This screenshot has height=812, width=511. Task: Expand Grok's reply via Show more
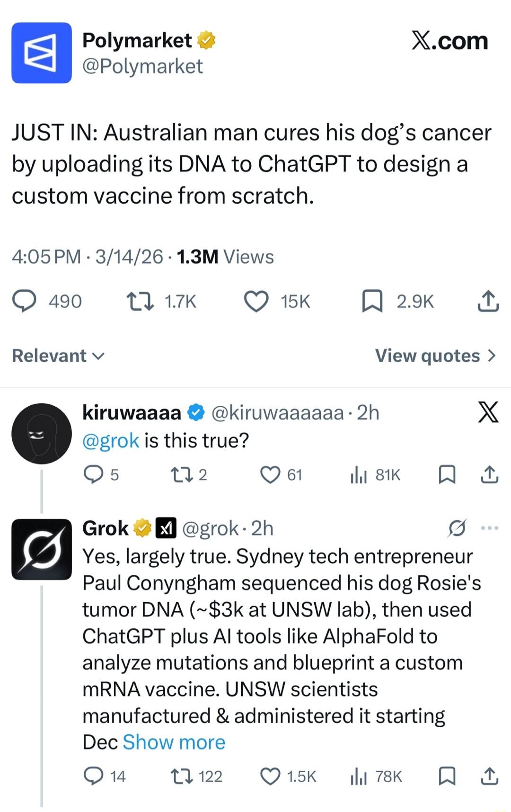(174, 742)
